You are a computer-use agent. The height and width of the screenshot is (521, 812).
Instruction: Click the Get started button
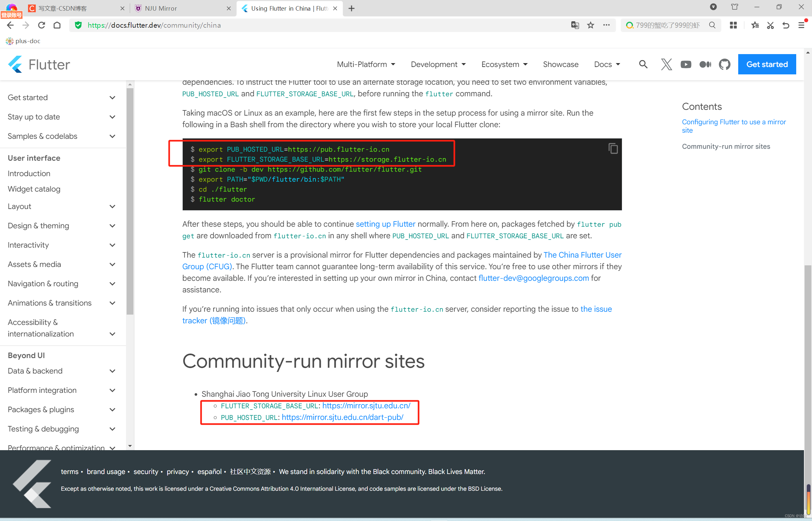click(768, 64)
